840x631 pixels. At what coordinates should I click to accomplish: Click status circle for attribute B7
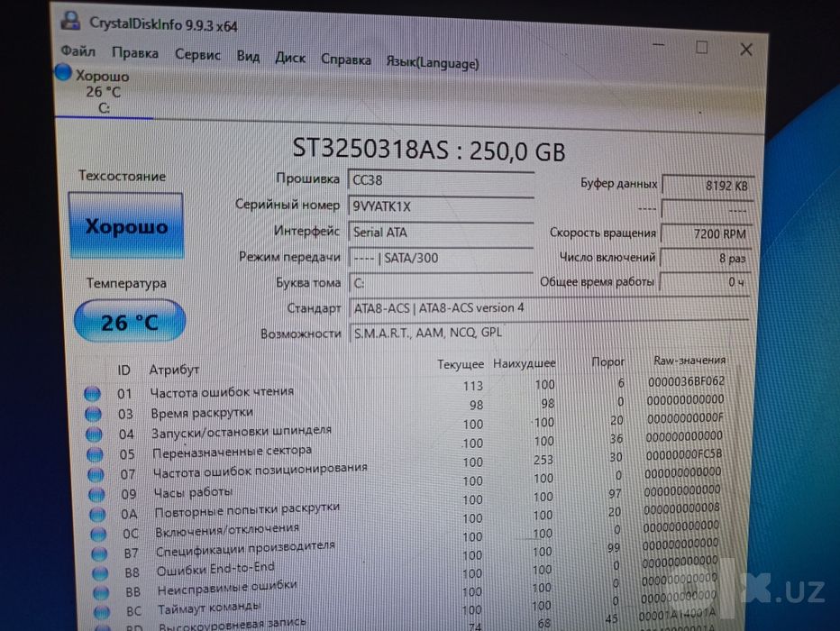[x=100, y=553]
